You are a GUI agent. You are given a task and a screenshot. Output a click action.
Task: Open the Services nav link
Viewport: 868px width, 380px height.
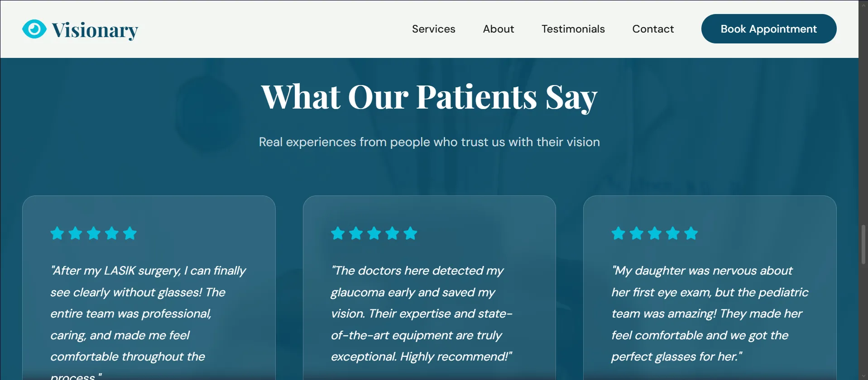[433, 29]
